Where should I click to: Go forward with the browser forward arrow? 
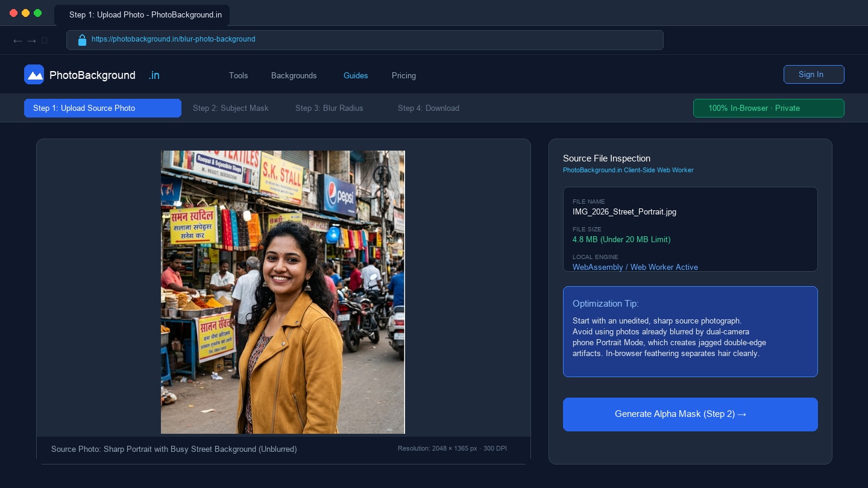click(32, 40)
